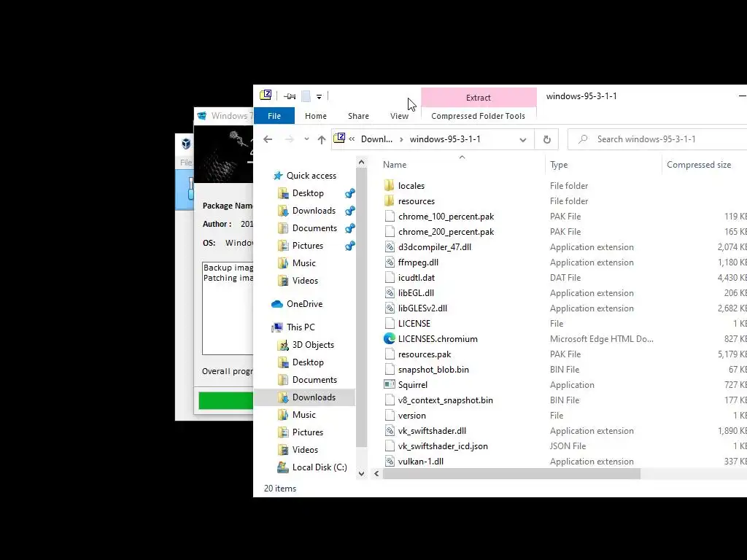The image size is (747, 560).
Task: Switch to the Home ribbon tab
Action: pos(315,116)
